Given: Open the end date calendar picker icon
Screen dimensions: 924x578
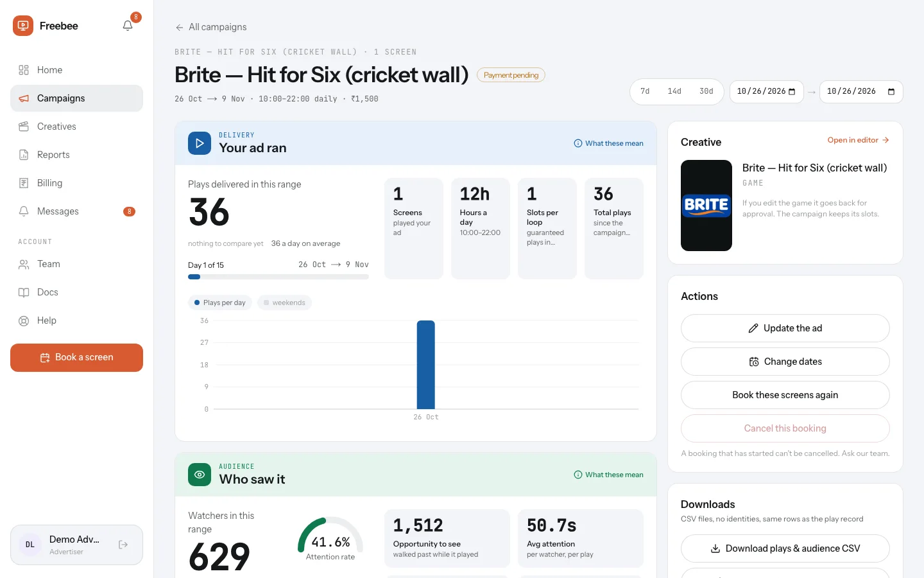Looking at the screenshot, I should pos(891,92).
